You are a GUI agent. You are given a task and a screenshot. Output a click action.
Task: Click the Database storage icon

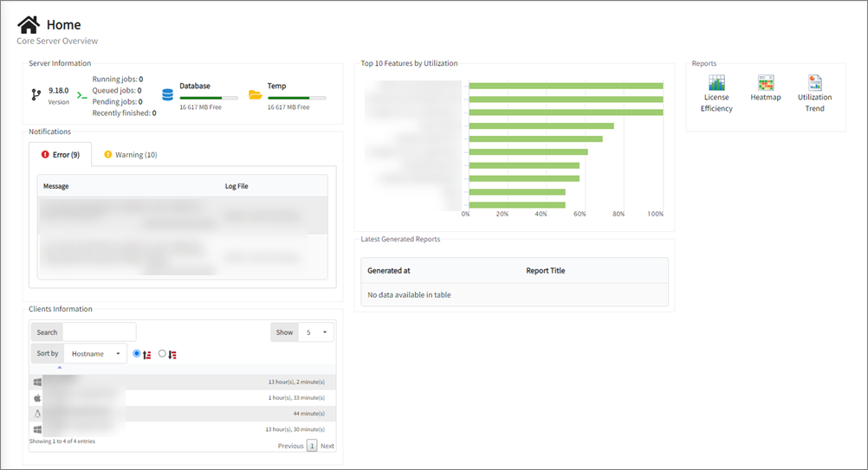point(167,94)
